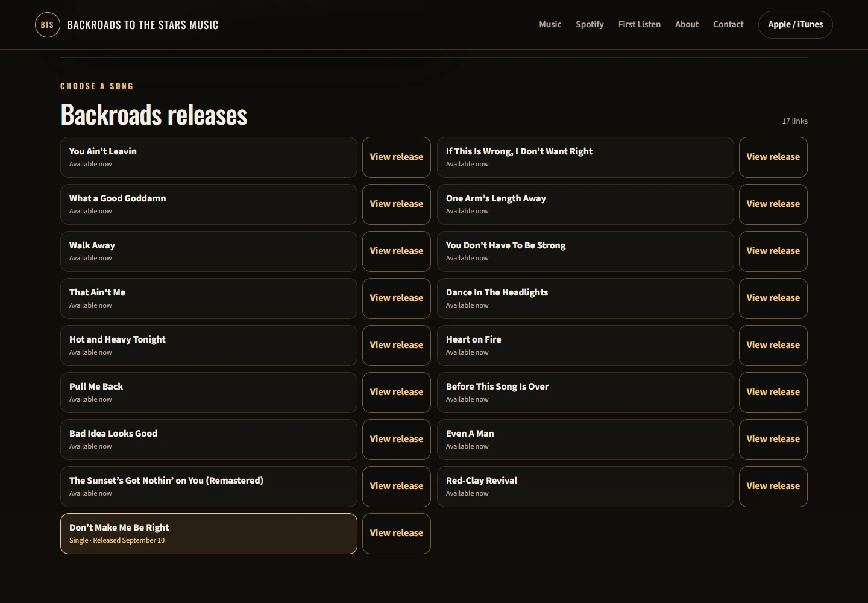
Task: View release for Hot and Heavy Tonight
Action: tap(397, 346)
